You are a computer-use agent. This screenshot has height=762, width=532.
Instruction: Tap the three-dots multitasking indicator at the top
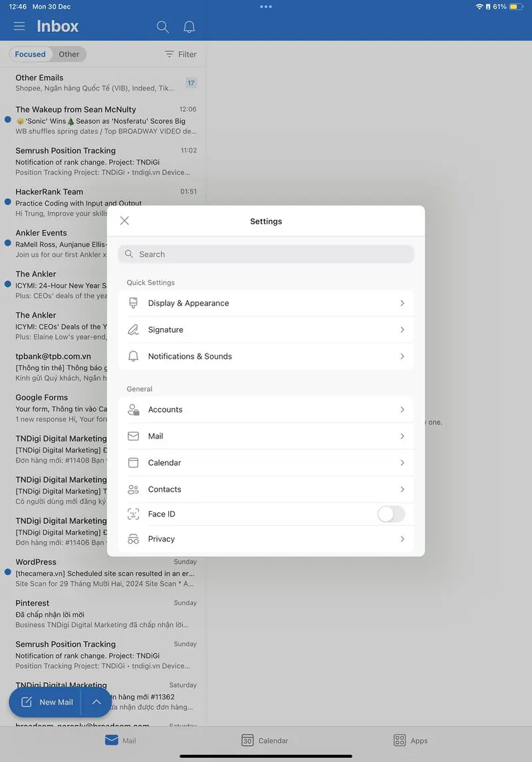click(x=266, y=7)
